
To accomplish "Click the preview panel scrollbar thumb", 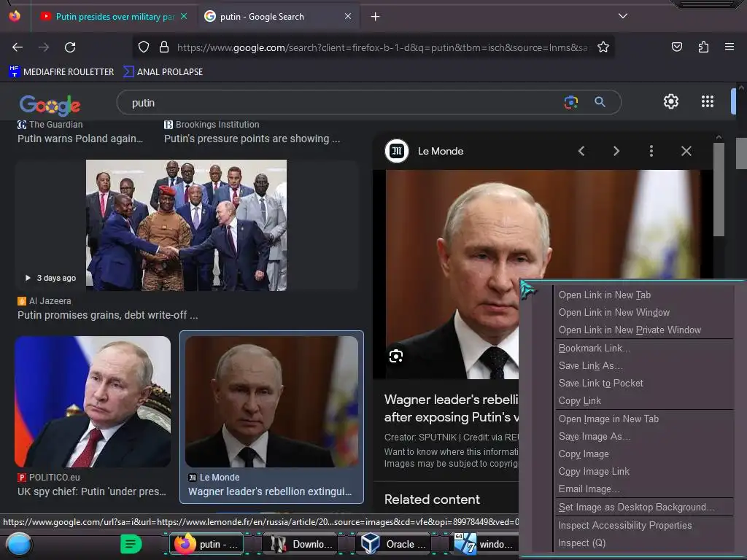I will (719, 190).
